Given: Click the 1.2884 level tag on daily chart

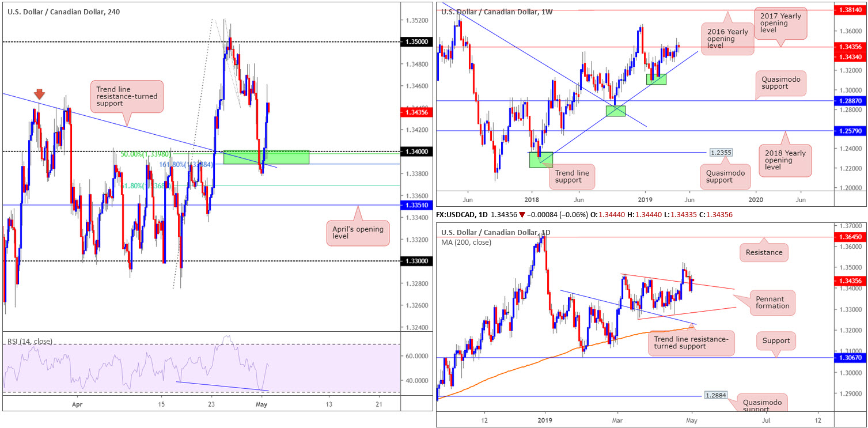Looking at the screenshot, I should (716, 396).
